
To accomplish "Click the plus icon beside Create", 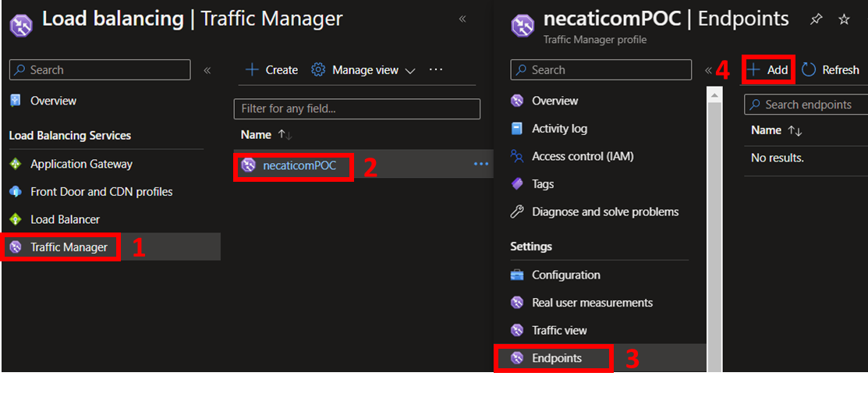I will pyautogui.click(x=252, y=69).
